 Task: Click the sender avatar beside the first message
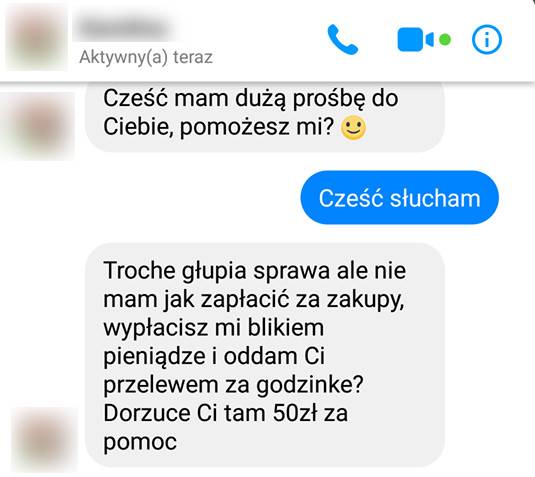tap(38, 126)
